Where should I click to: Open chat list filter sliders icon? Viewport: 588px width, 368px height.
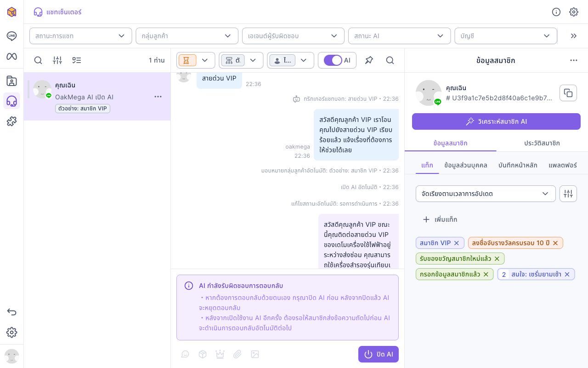(x=57, y=60)
